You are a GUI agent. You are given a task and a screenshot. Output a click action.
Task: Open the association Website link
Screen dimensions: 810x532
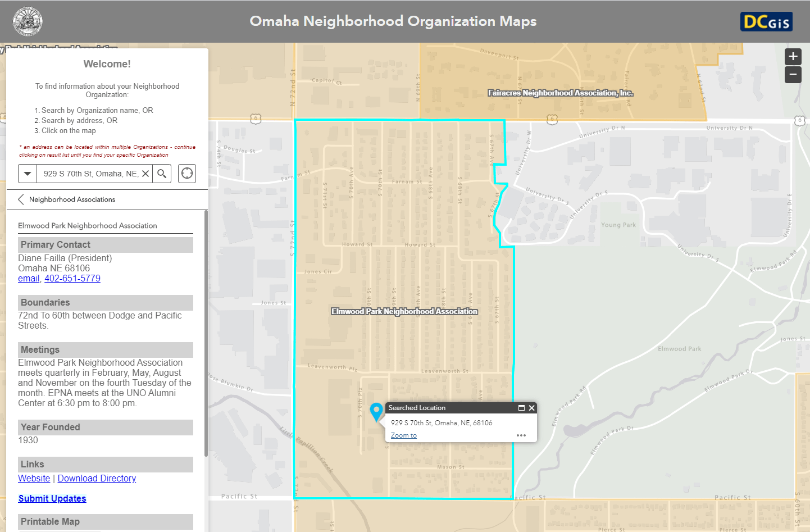coord(34,478)
